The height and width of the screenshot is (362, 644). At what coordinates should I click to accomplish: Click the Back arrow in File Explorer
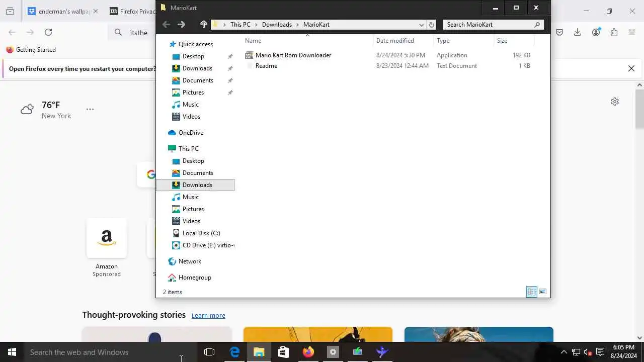pyautogui.click(x=167, y=24)
